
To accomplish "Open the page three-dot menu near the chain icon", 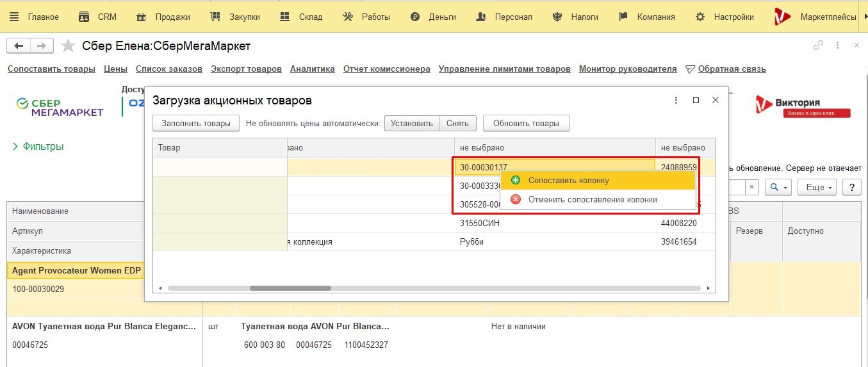I will tap(837, 45).
